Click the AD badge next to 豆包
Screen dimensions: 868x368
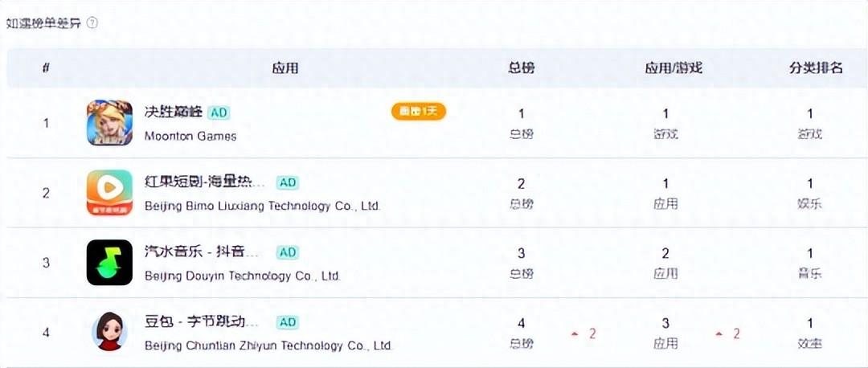[288, 322]
